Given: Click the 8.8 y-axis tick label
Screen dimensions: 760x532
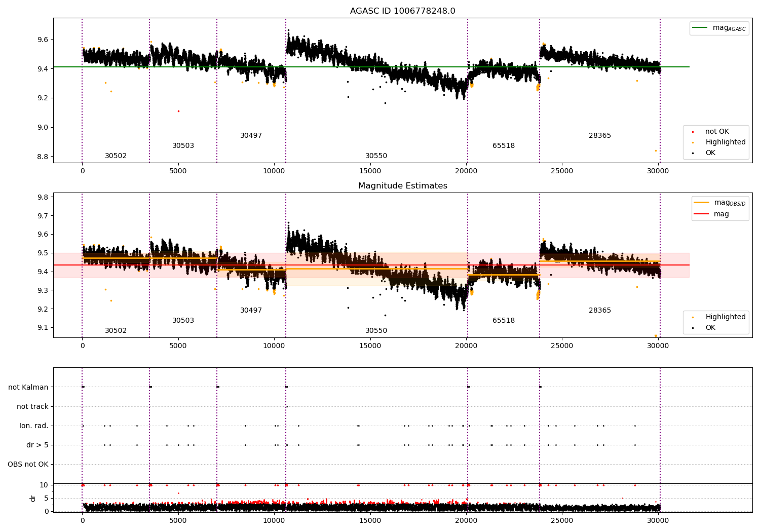Looking at the screenshot, I should 43,157.
